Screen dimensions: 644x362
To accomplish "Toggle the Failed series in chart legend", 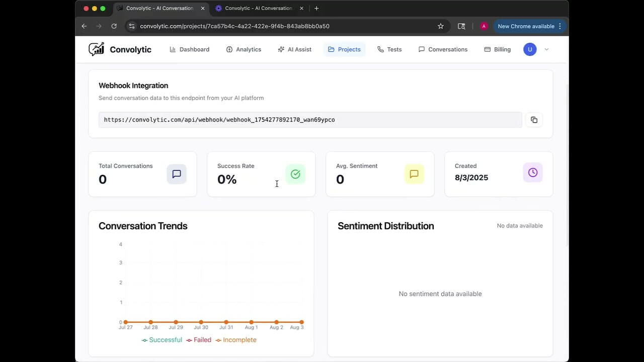I will tap(199, 340).
